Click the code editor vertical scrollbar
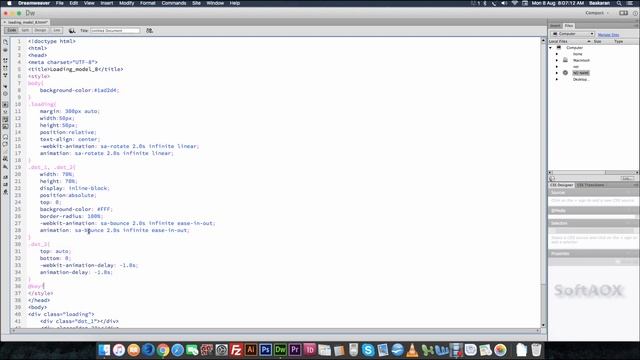This screenshot has width=640, height=360. [x=543, y=182]
